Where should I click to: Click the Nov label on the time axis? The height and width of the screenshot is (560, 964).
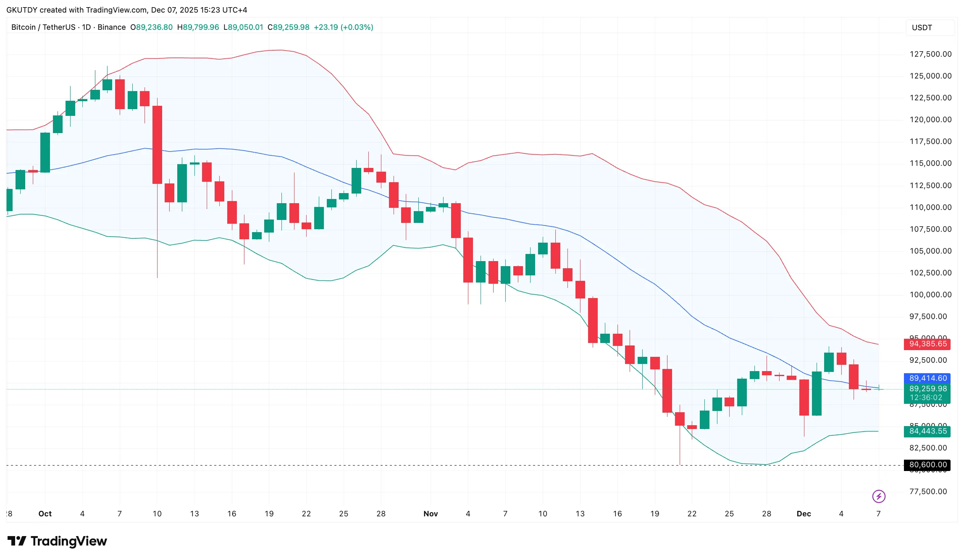point(431,514)
